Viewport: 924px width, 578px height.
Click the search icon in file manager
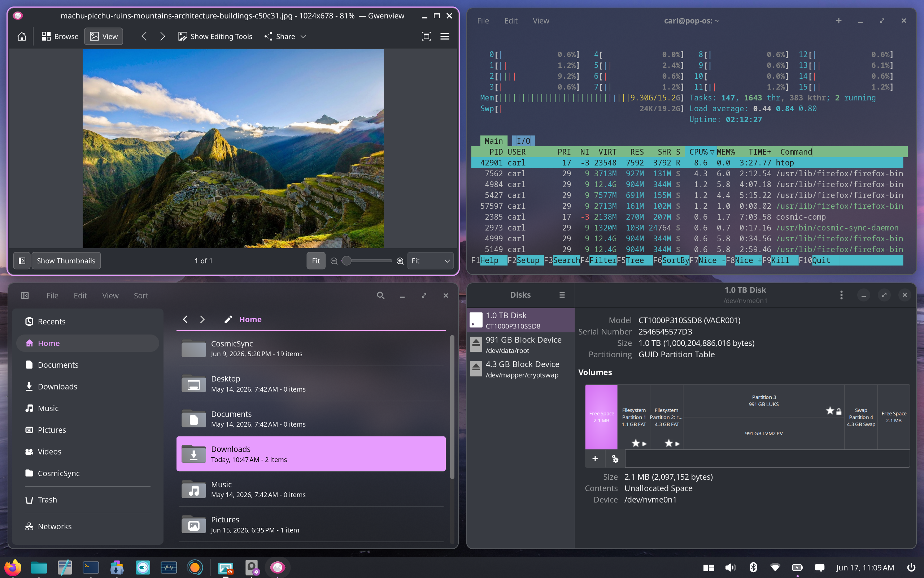tap(381, 296)
